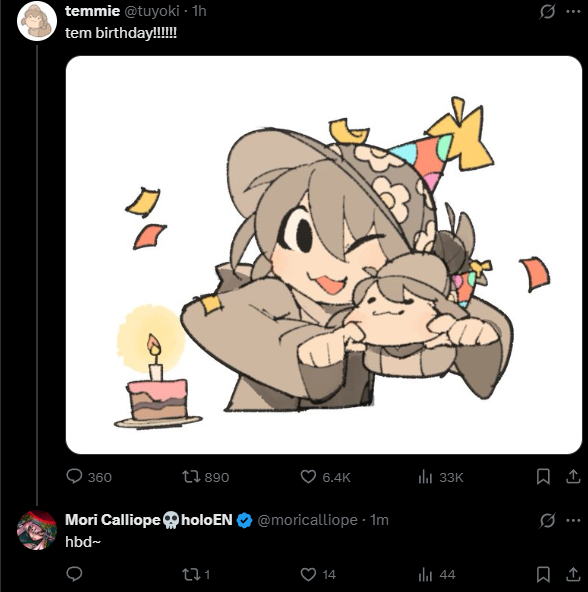Enlarge the birthday illustration image
The image size is (588, 592).
click(x=324, y=255)
